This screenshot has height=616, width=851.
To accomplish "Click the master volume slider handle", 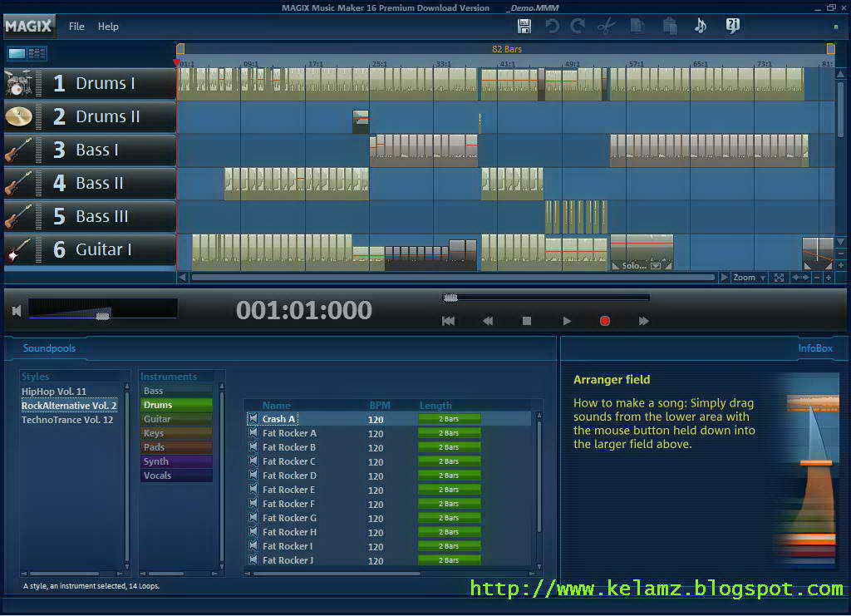I will (102, 315).
